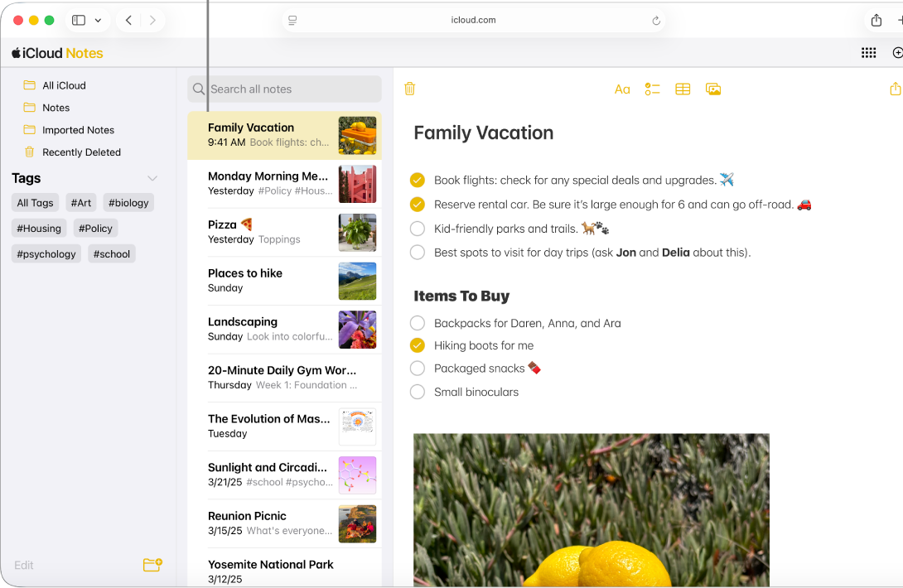Check 'Kid-friendly parks and trails' item
This screenshot has height=588, width=903.
tap(418, 229)
